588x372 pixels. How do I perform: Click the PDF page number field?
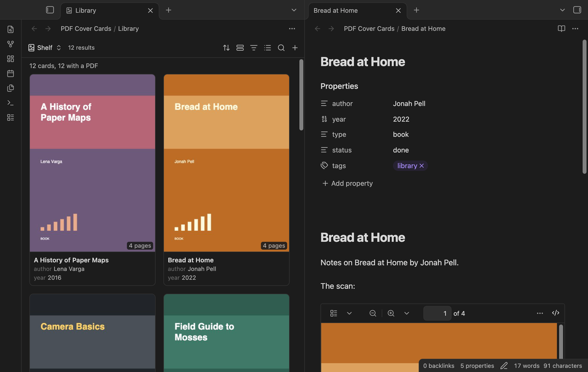437,313
